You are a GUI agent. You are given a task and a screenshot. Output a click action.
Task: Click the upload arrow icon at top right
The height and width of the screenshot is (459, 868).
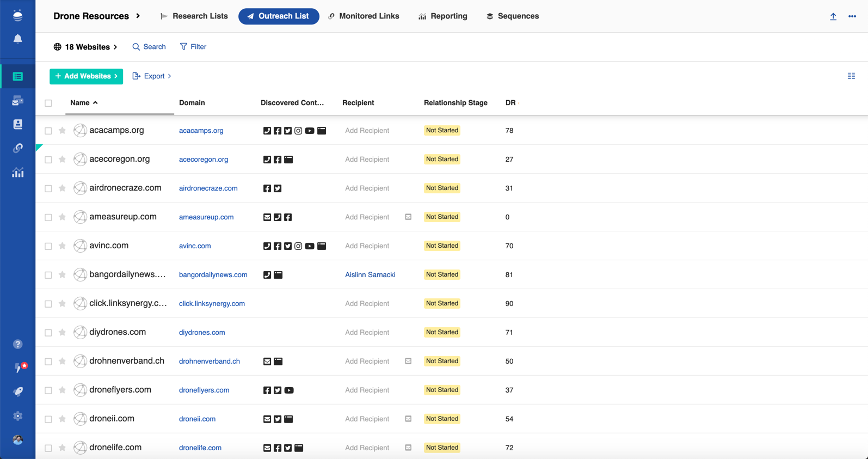(x=833, y=16)
